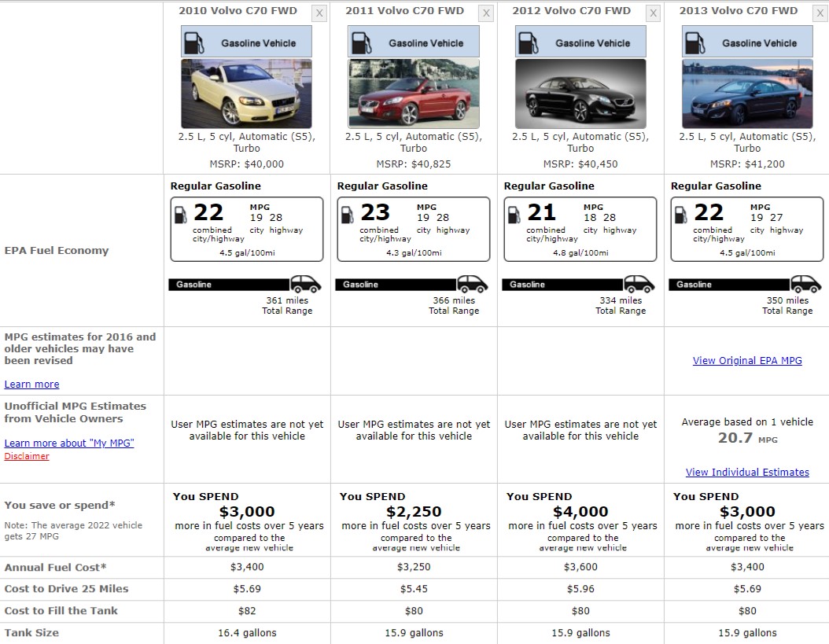Click the $5.96 cost to drive value
This screenshot has height=644, width=829.
[580, 589]
